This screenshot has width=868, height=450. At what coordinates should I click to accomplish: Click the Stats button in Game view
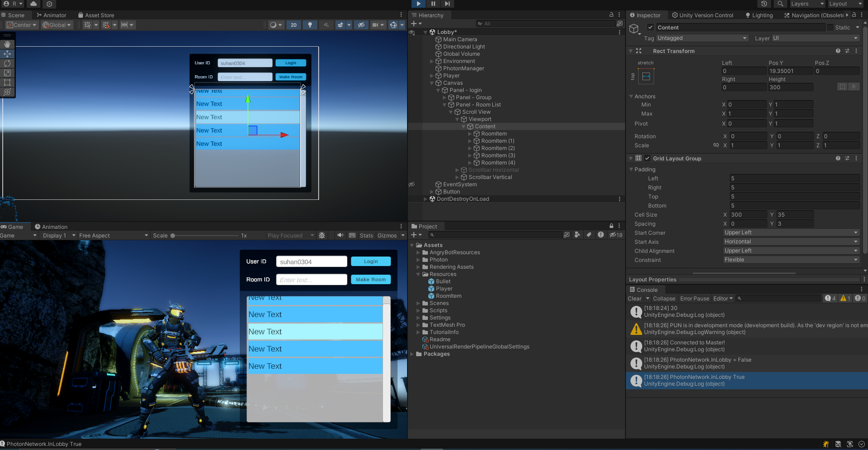point(366,236)
